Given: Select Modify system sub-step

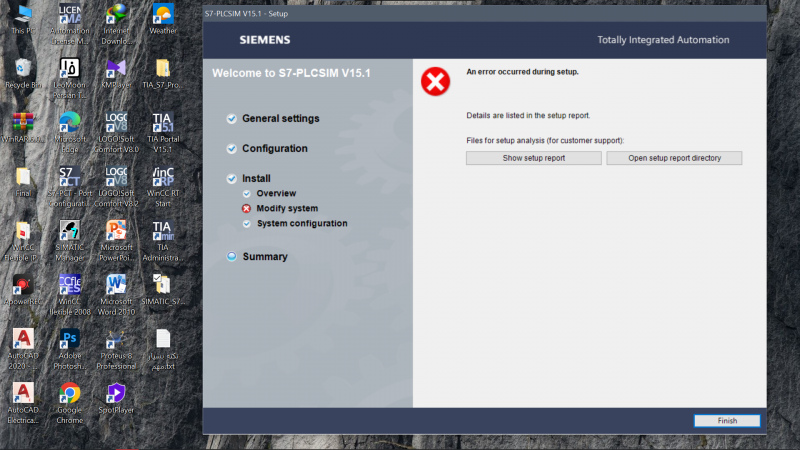Looking at the screenshot, I should click(287, 208).
